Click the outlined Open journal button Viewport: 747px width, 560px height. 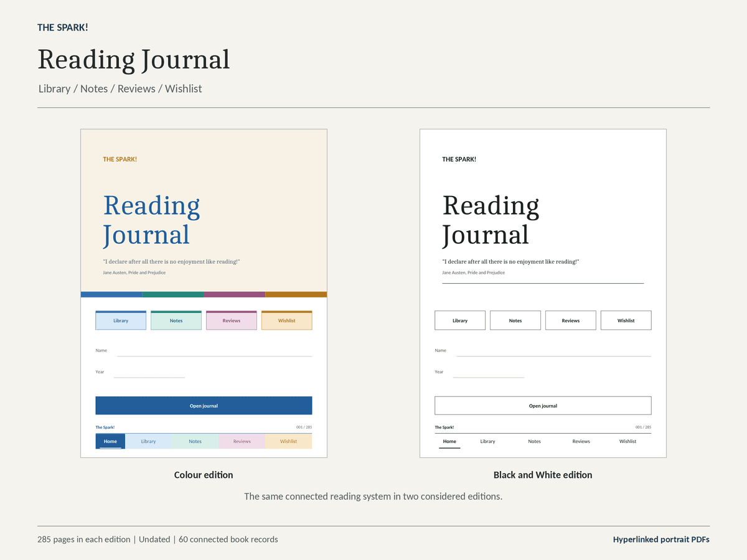543,406
